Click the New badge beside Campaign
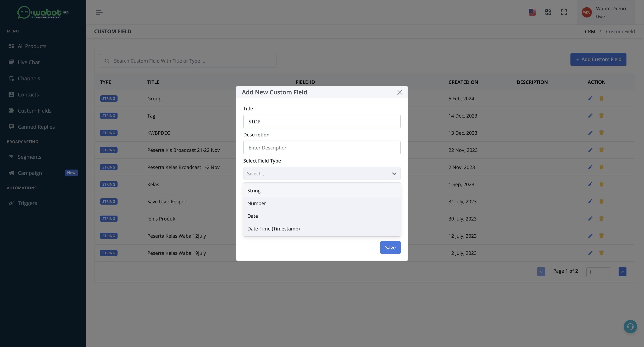The image size is (644, 347). [71, 173]
